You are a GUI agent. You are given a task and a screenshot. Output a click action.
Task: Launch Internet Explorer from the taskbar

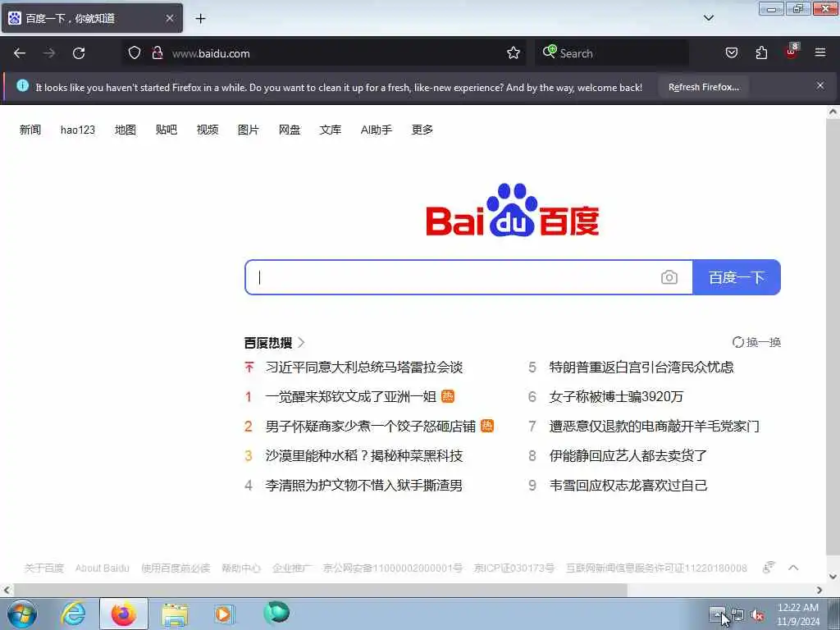pos(73,614)
